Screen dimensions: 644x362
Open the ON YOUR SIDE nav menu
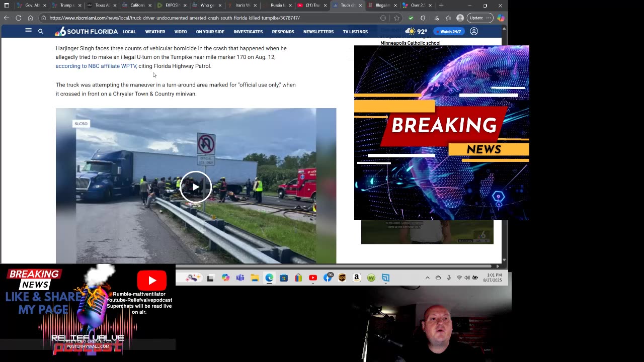tap(210, 32)
